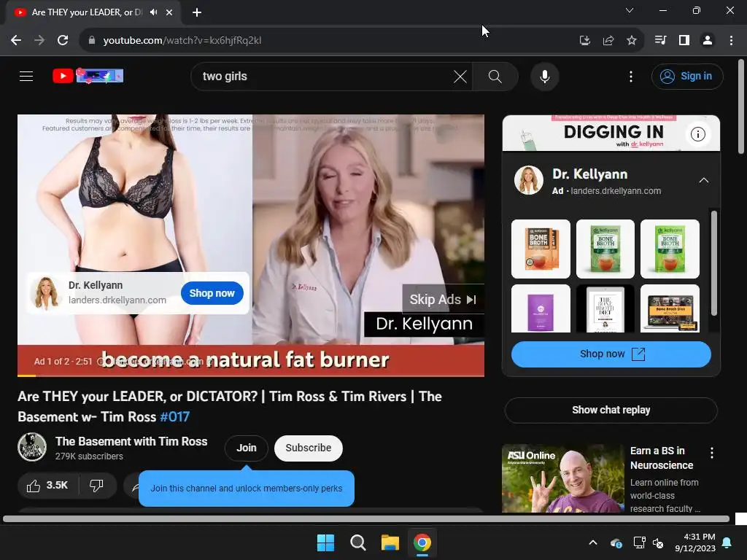Bookmark this tab with star

tap(631, 41)
